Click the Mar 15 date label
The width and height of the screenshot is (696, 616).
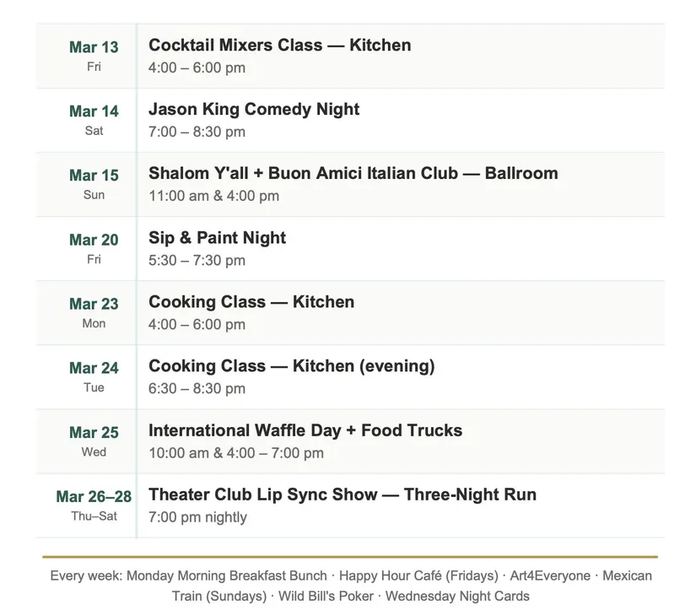pyautogui.click(x=94, y=176)
